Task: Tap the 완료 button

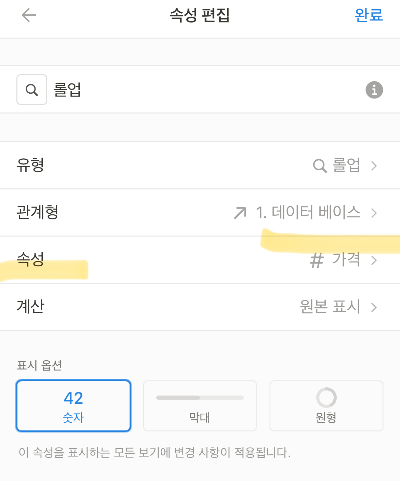Action: point(369,15)
